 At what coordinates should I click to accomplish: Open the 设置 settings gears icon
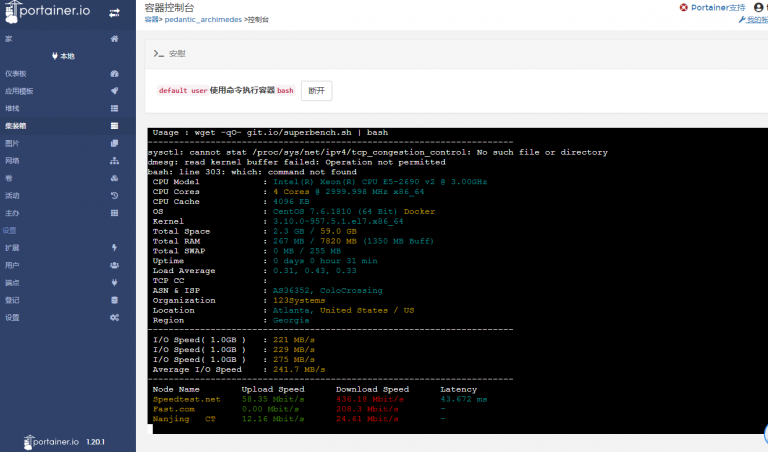tap(115, 317)
